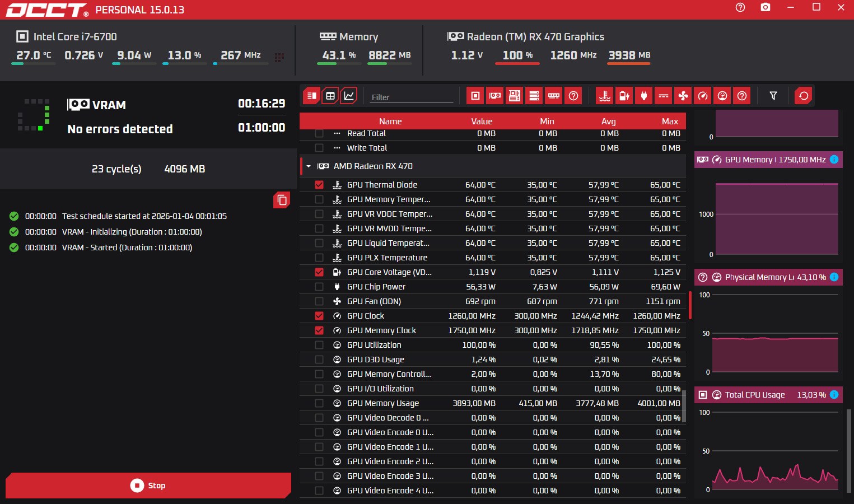Toggle the current sensor type filter
Screen dimensions: 854x504
tap(664, 96)
